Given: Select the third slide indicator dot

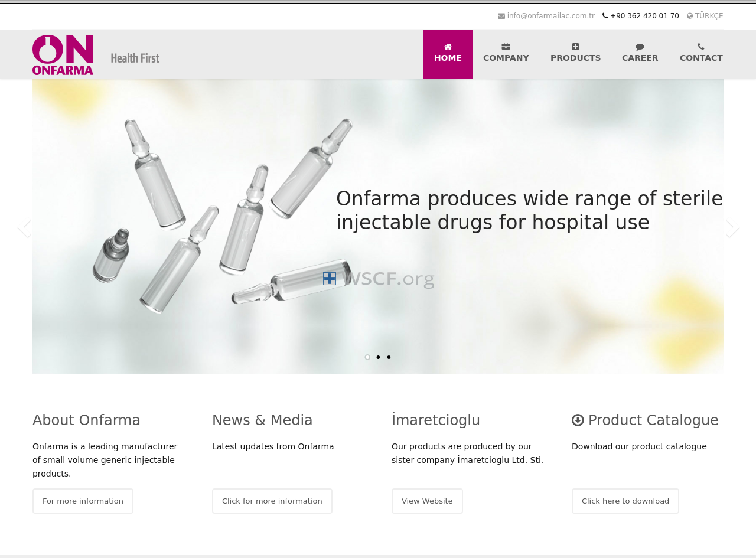Looking at the screenshot, I should coord(389,357).
